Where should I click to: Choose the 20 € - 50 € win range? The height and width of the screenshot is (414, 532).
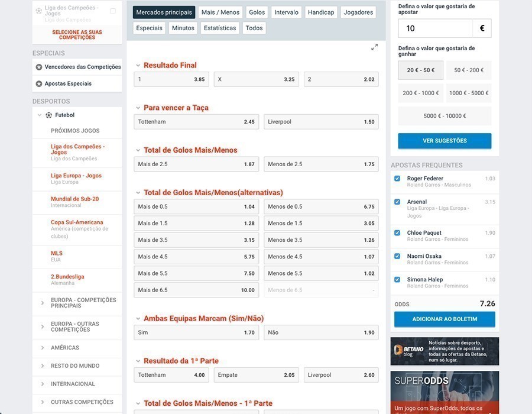(x=421, y=70)
